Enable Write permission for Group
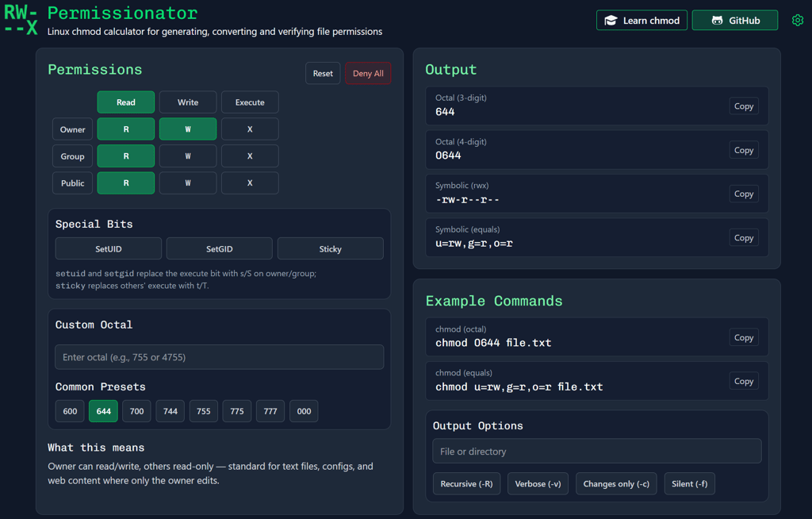The image size is (812, 519). tap(188, 156)
